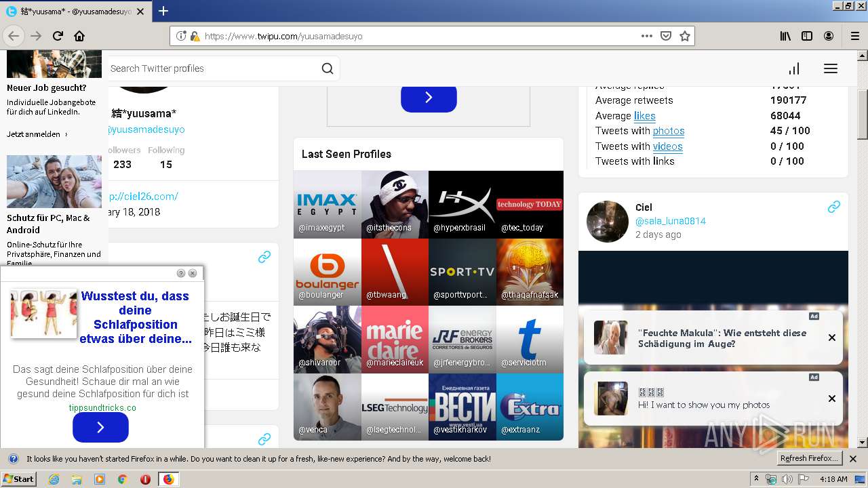The image size is (868, 488).
Task: Open the @tbwaang profile thumbnail
Action: [395, 272]
